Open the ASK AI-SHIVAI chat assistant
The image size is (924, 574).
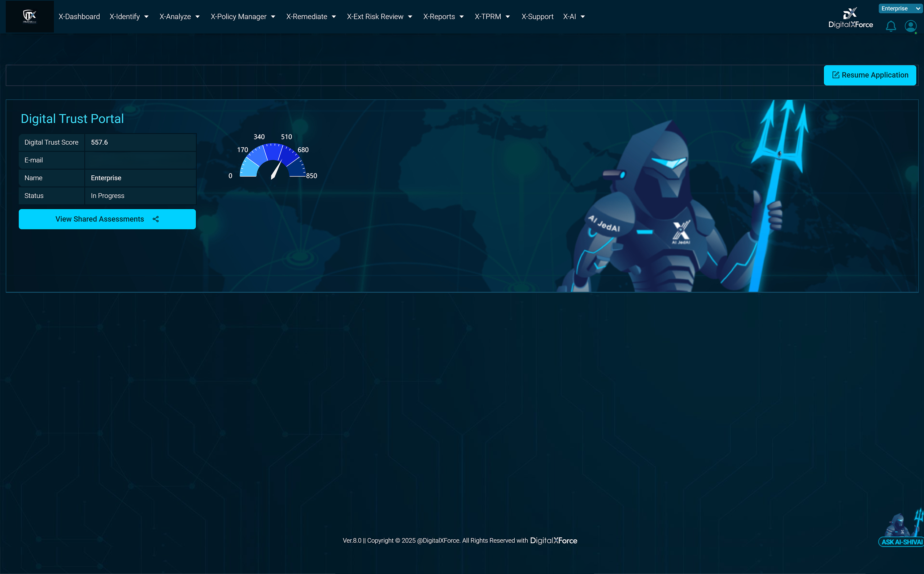point(902,542)
